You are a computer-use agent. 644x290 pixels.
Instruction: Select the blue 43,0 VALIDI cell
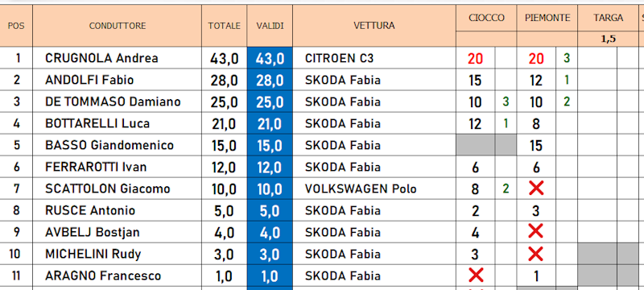coord(270,58)
